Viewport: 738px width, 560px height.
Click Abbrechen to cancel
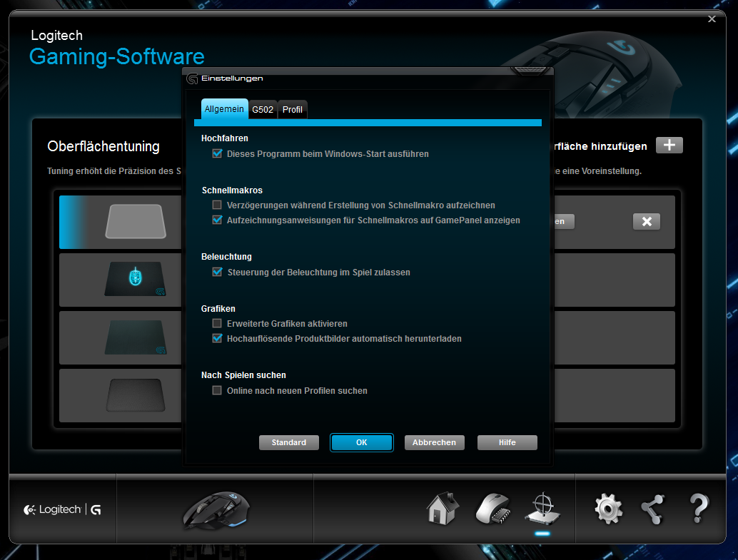(x=435, y=442)
